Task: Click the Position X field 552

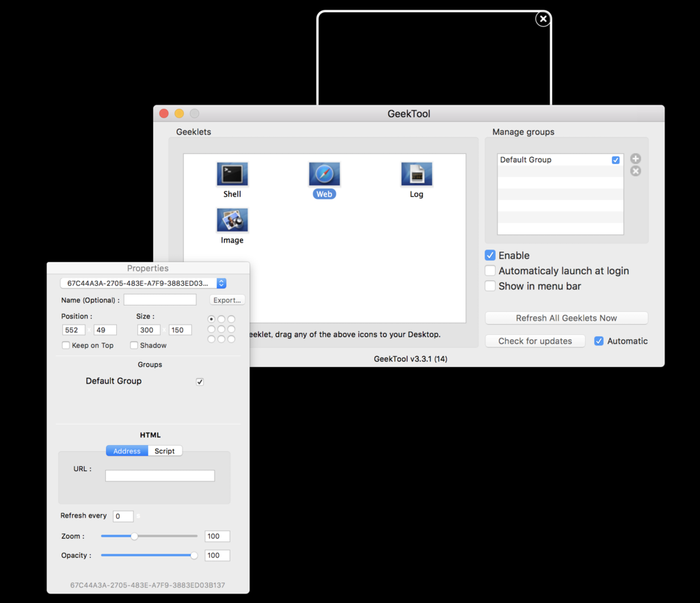Action: (74, 330)
